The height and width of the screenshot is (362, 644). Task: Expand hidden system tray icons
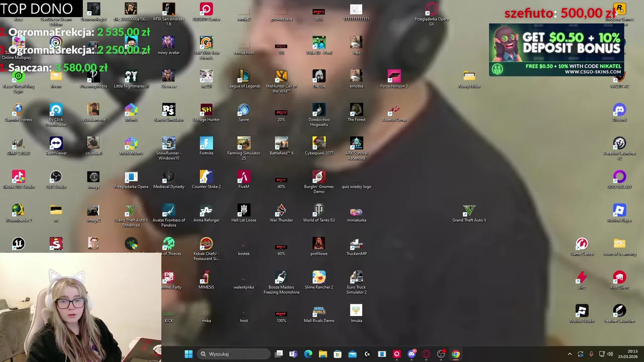point(570,354)
